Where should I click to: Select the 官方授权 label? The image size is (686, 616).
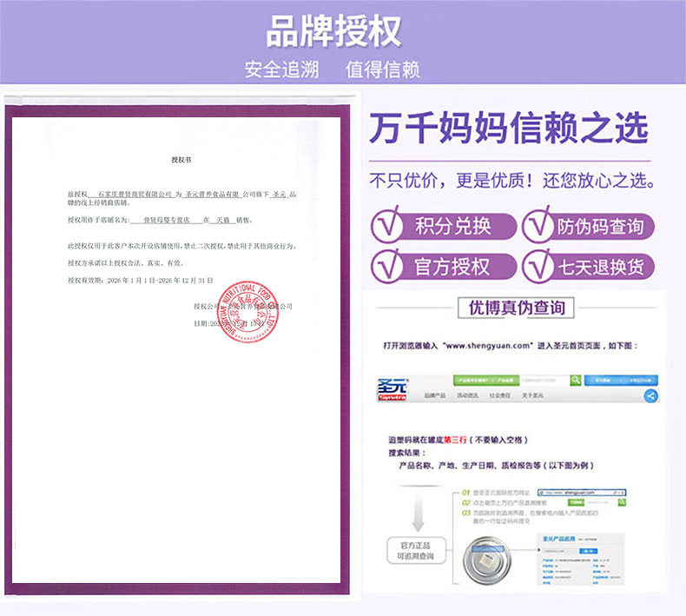click(x=452, y=267)
